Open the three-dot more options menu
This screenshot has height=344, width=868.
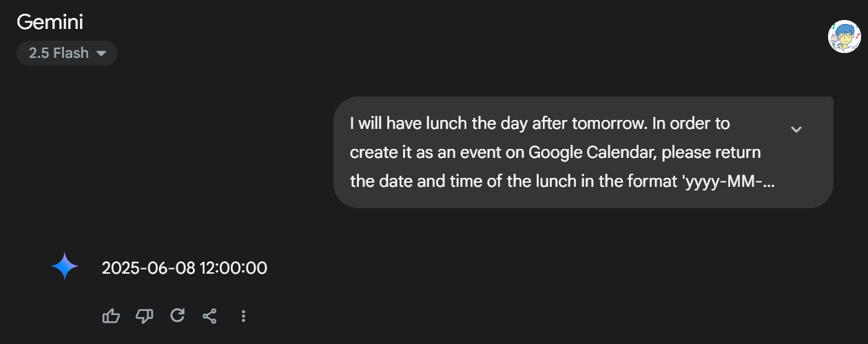(243, 316)
